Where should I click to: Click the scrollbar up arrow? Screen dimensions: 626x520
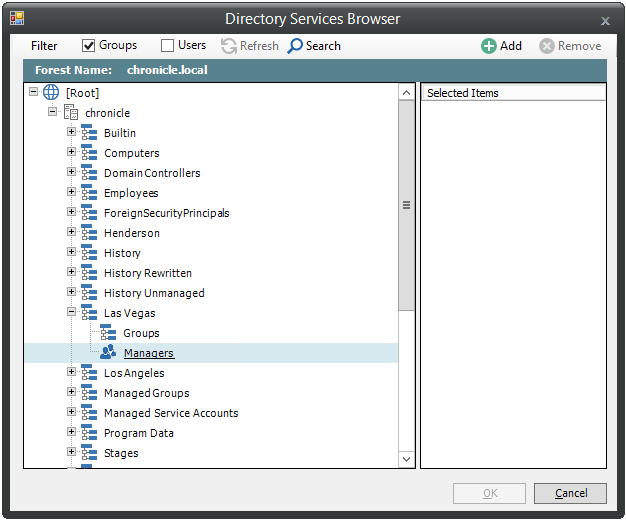[406, 93]
